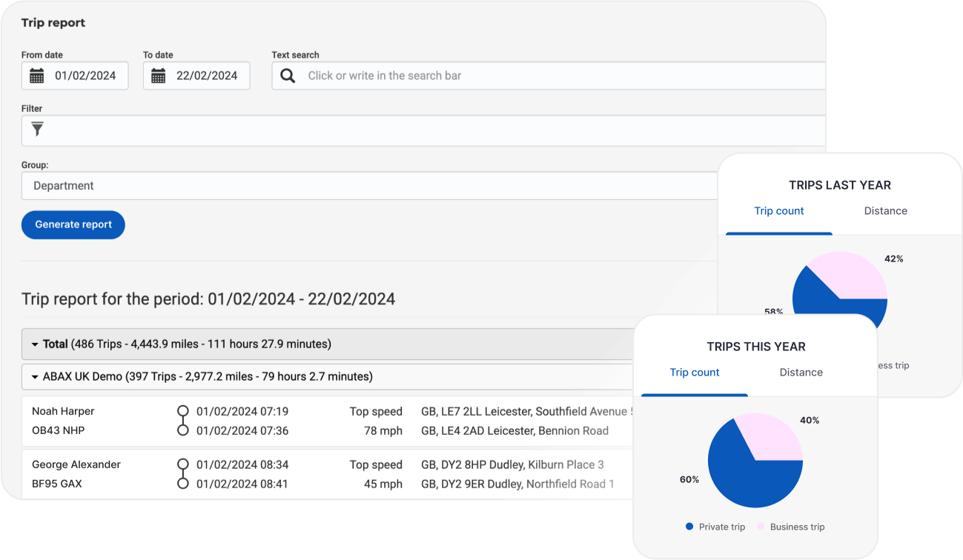
Task: Select the Private trip legend dot
Action: click(688, 527)
